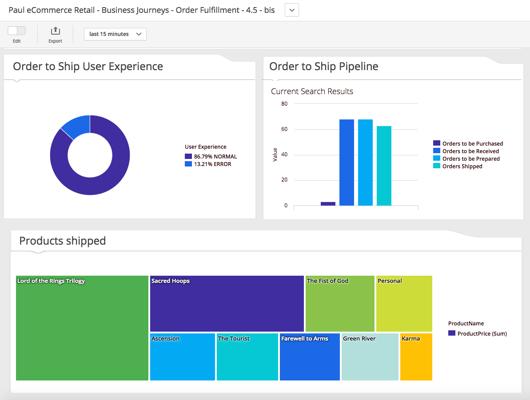Select the Sacred Hoops treemap tile
The width and height of the screenshot is (530, 400).
(x=227, y=304)
